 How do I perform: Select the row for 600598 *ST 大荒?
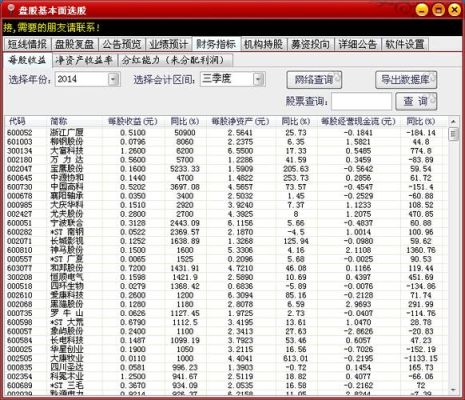pyautogui.click(x=226, y=322)
